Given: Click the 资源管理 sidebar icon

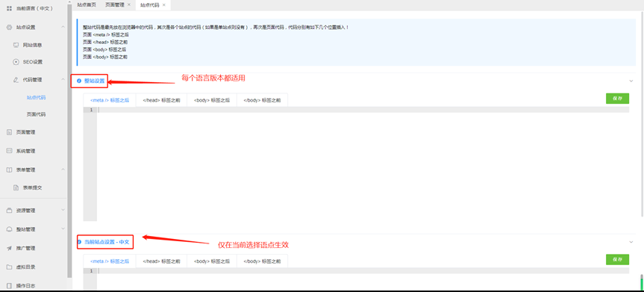Looking at the screenshot, I should (x=9, y=211).
